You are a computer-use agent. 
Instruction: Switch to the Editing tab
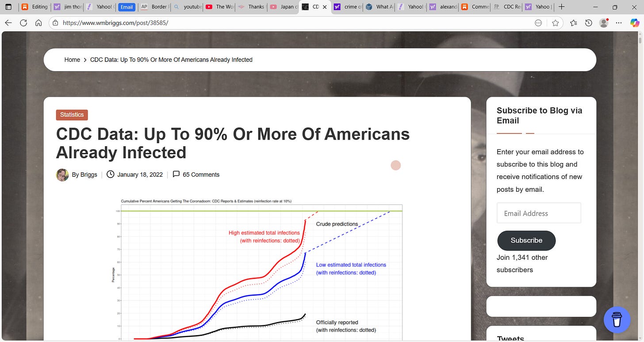tap(35, 7)
